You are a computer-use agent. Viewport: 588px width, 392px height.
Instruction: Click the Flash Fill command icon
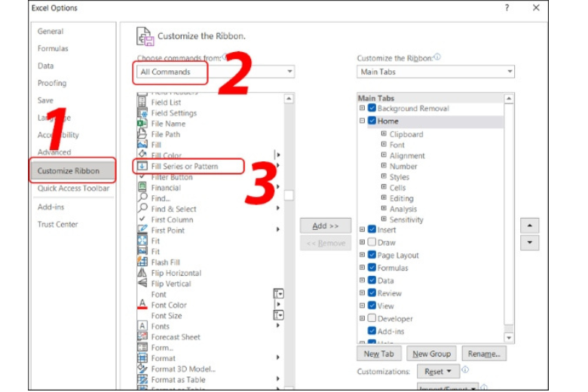tap(142, 262)
